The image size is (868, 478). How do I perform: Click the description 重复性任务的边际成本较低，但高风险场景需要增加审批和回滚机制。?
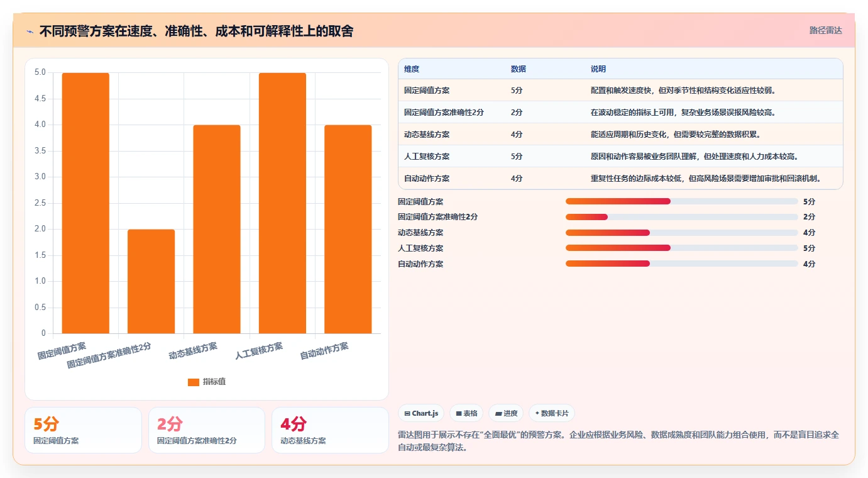(x=706, y=178)
